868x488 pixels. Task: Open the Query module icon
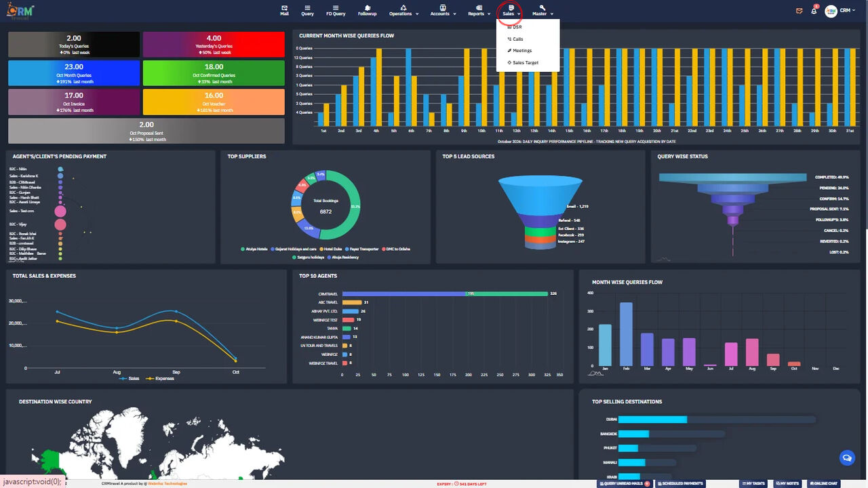(307, 10)
